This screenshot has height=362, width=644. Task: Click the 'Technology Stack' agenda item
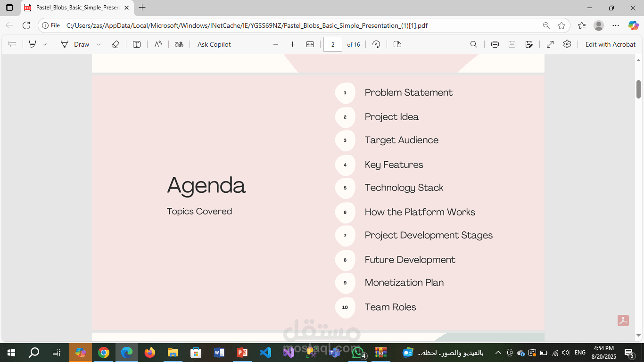(404, 188)
